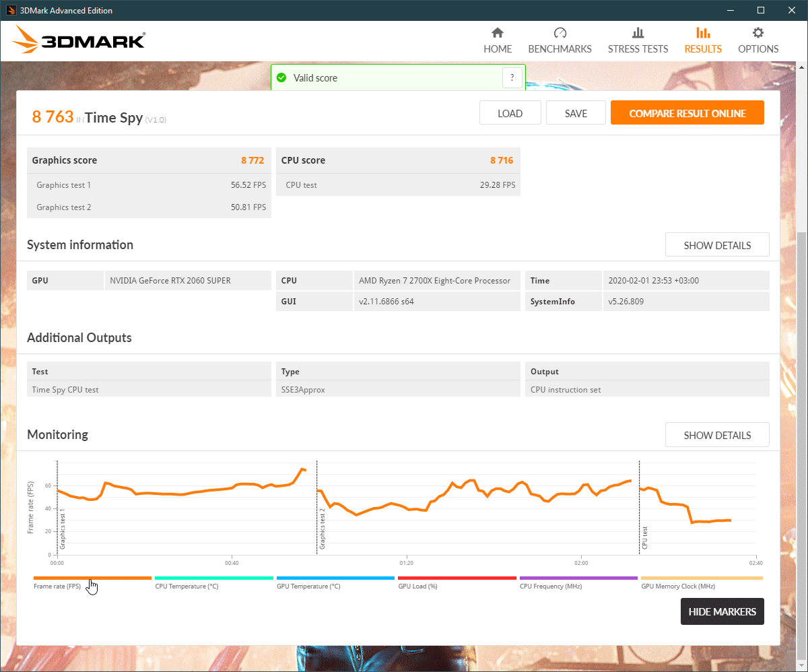Click the Home house icon
Viewport: 808px width, 672px height.
(498, 33)
